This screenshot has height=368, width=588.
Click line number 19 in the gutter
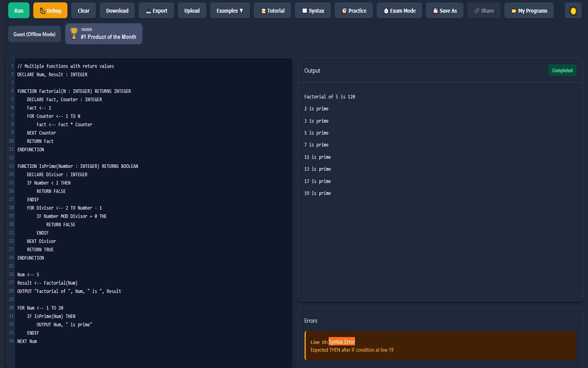(11, 216)
